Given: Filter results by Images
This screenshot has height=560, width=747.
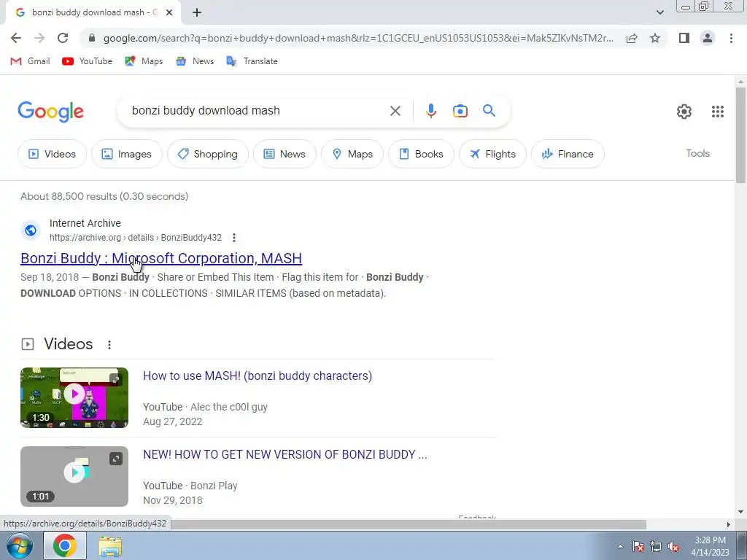Looking at the screenshot, I should tap(127, 154).
